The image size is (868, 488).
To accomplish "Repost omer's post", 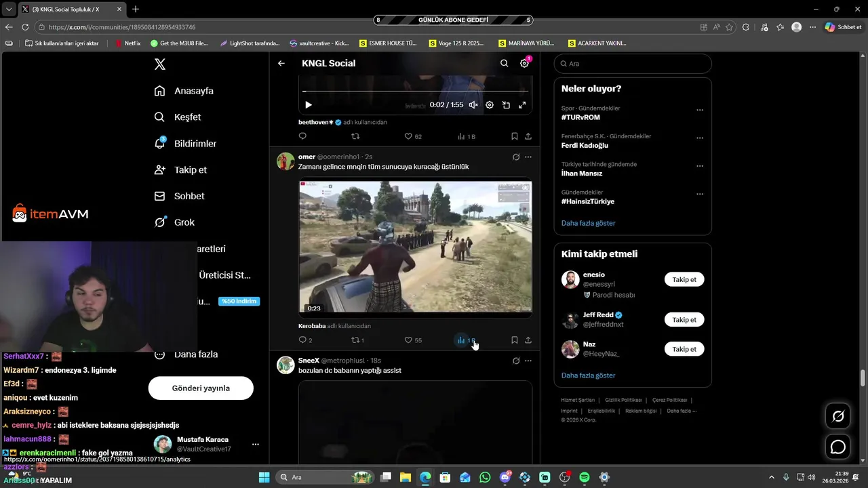I will (x=357, y=340).
